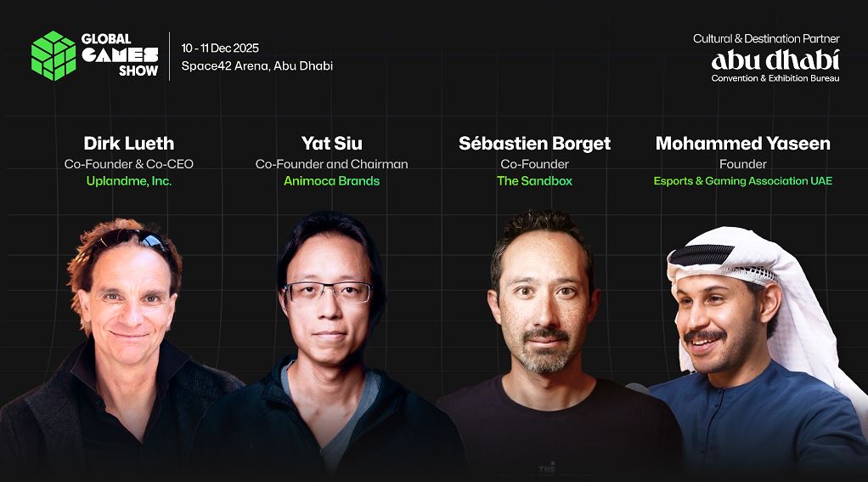
Task: Click the name Dirk Lueth
Action: tap(129, 144)
